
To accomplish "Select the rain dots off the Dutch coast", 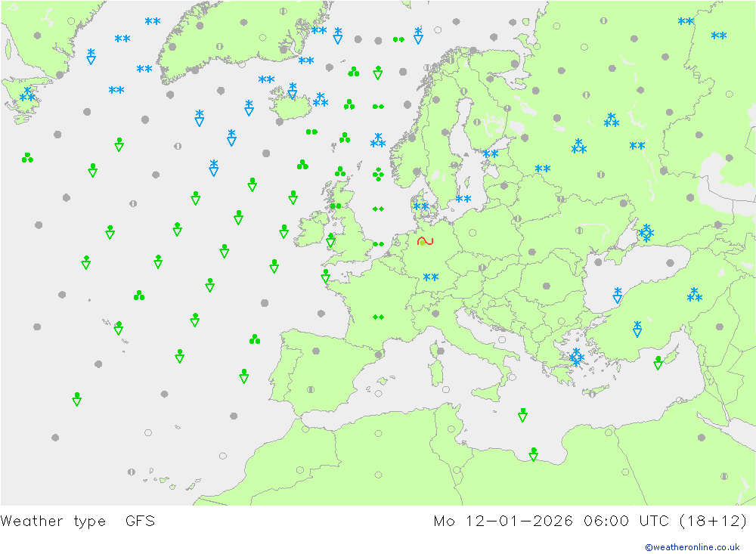I will coord(379,244).
